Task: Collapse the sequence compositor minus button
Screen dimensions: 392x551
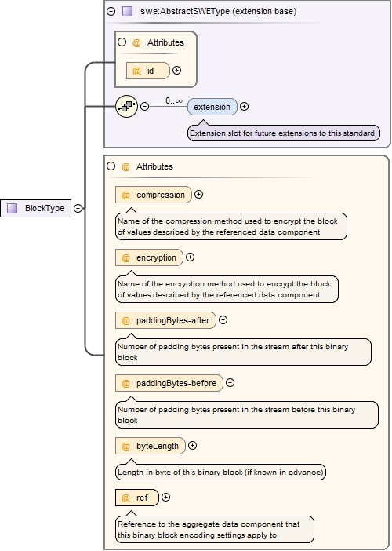Action: 144,106
